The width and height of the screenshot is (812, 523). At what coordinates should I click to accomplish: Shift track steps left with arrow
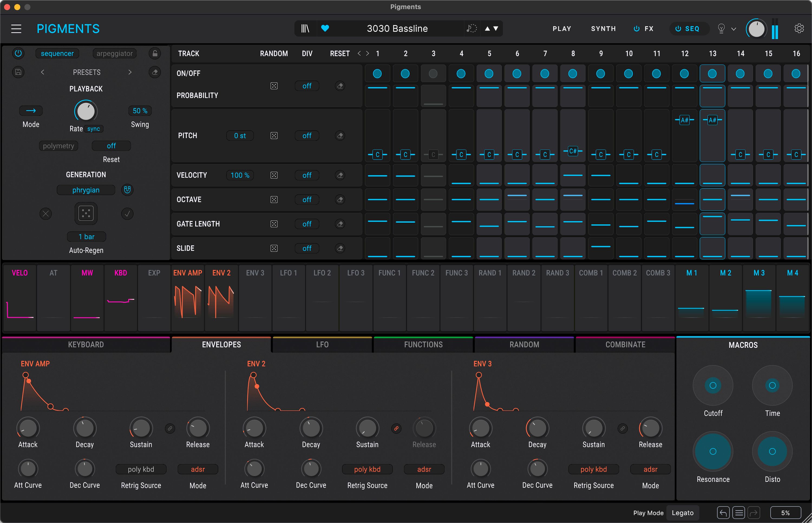359,53
